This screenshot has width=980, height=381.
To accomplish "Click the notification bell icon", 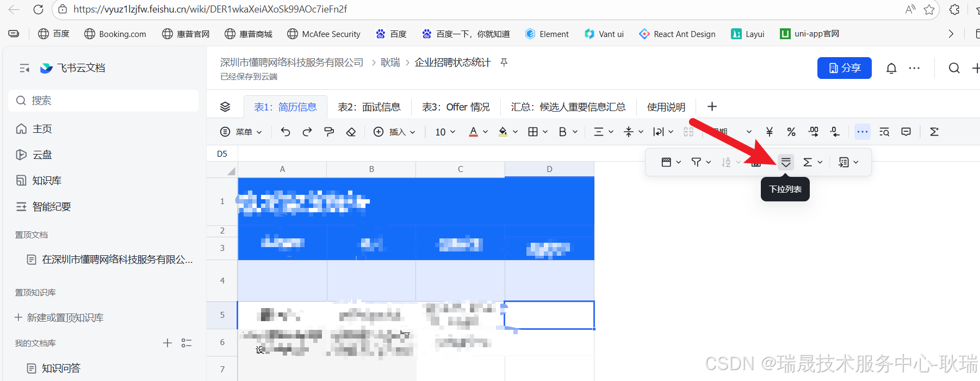I will 891,68.
